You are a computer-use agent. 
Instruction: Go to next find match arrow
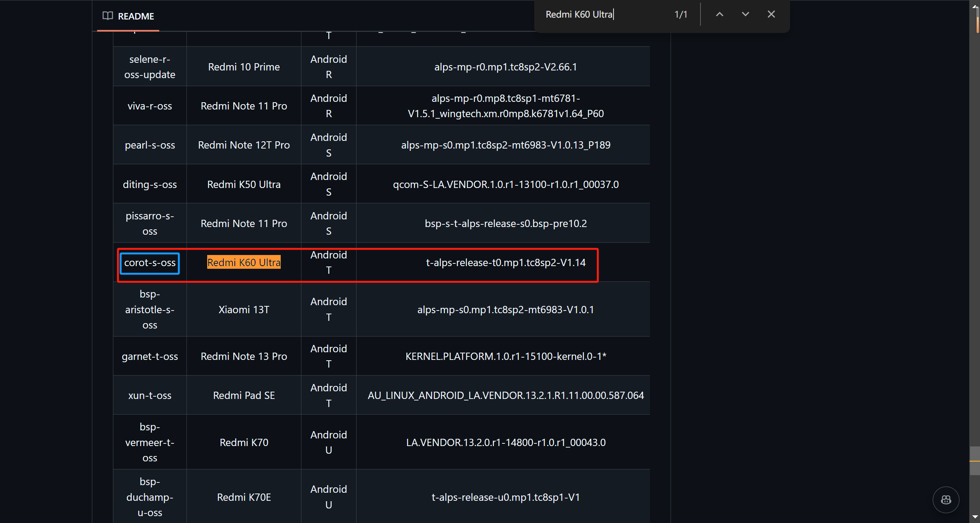click(x=745, y=14)
